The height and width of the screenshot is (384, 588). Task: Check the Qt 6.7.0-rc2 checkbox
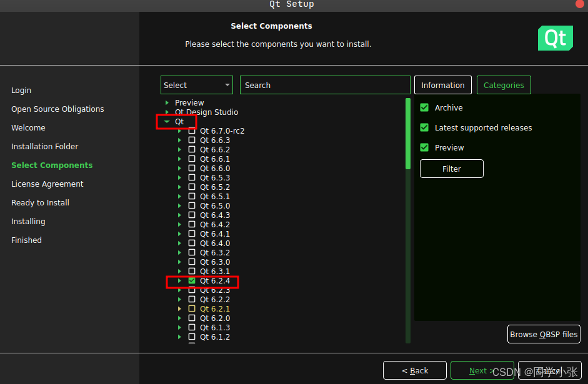(192, 130)
